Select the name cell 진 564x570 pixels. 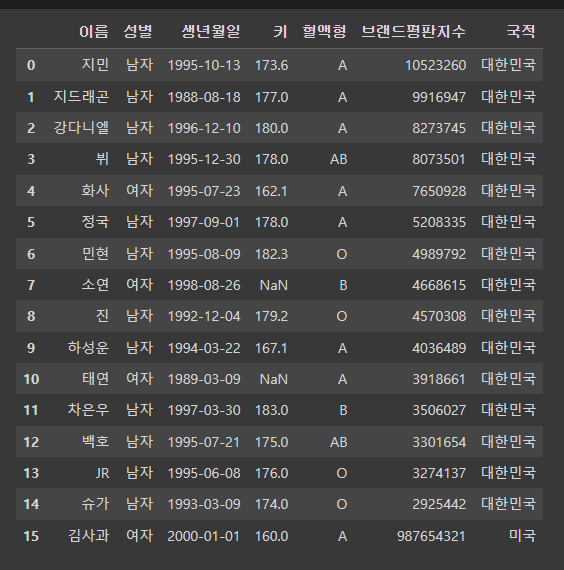102,316
